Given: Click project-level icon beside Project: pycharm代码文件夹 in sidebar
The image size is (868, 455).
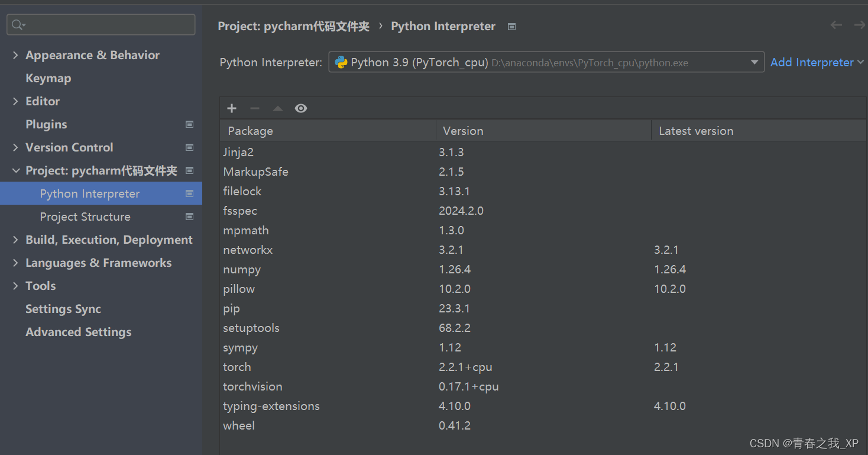Looking at the screenshot, I should point(190,170).
